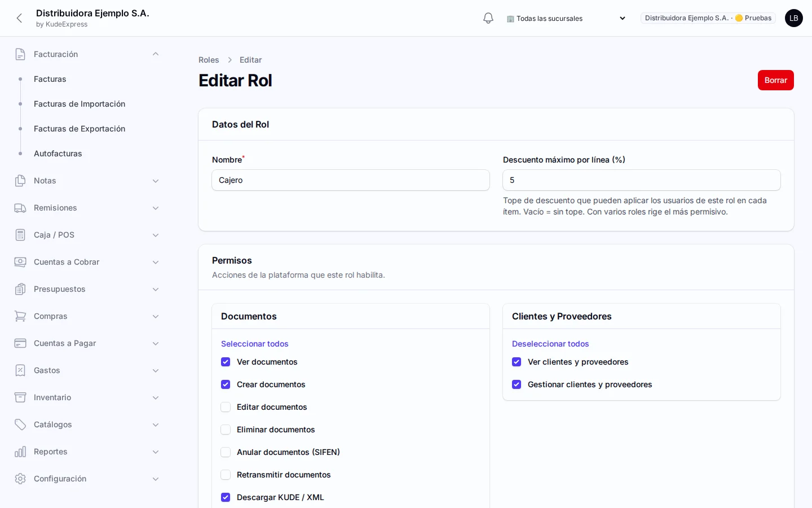Expand the Reportes section chevron

point(156,452)
